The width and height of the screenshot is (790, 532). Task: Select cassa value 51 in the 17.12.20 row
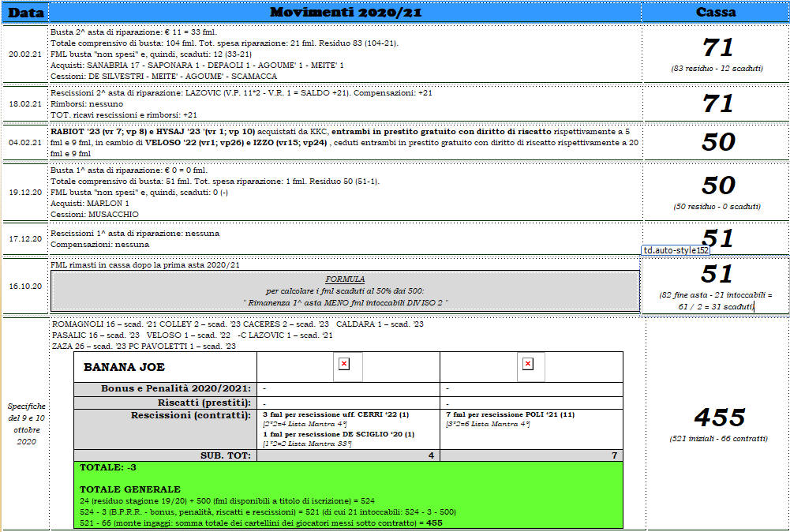[x=717, y=238]
